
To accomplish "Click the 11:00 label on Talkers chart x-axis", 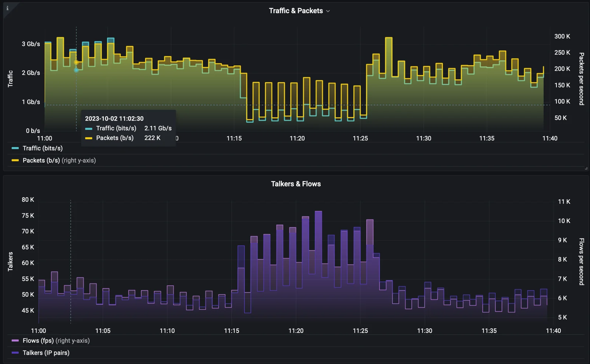I will [x=38, y=330].
